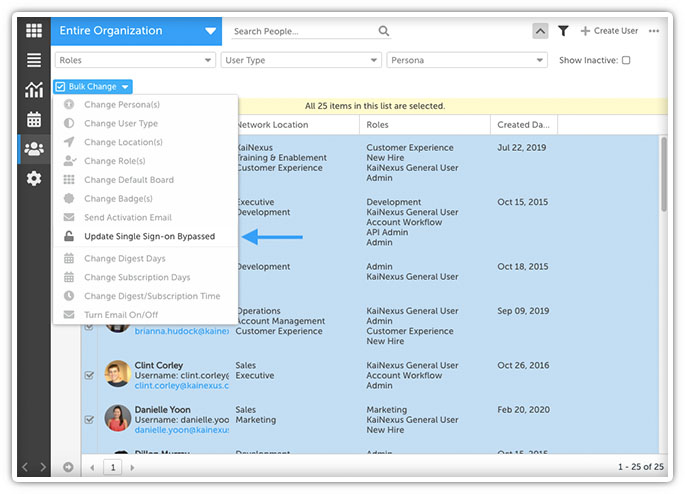The width and height of the screenshot is (685, 494).
Task: Open the Persona filter dropdown
Action: coord(467,60)
